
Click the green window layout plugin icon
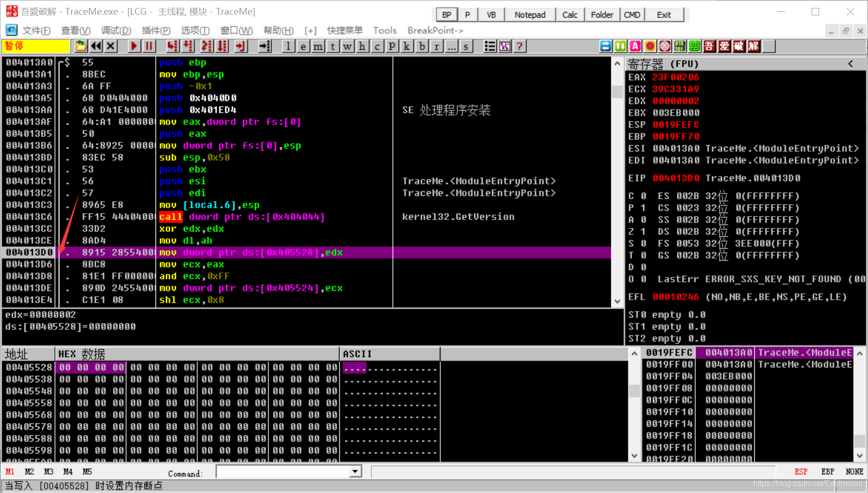point(695,46)
